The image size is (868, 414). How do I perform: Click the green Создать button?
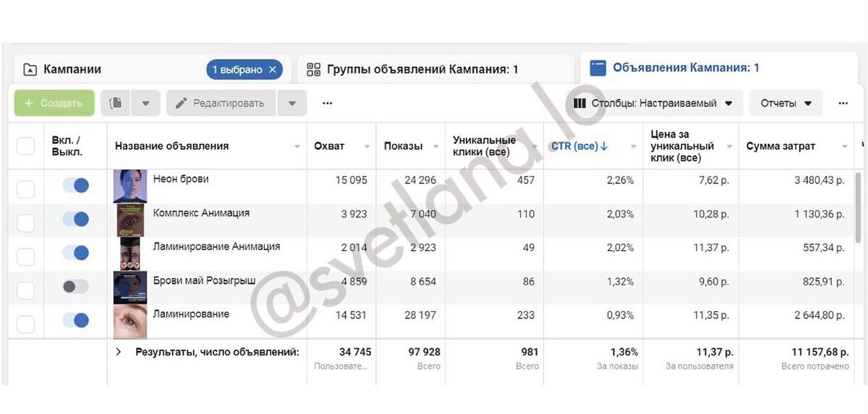click(54, 103)
